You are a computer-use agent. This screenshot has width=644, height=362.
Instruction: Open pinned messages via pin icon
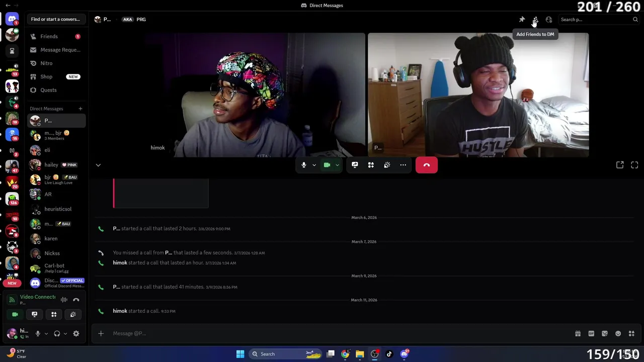522,20
